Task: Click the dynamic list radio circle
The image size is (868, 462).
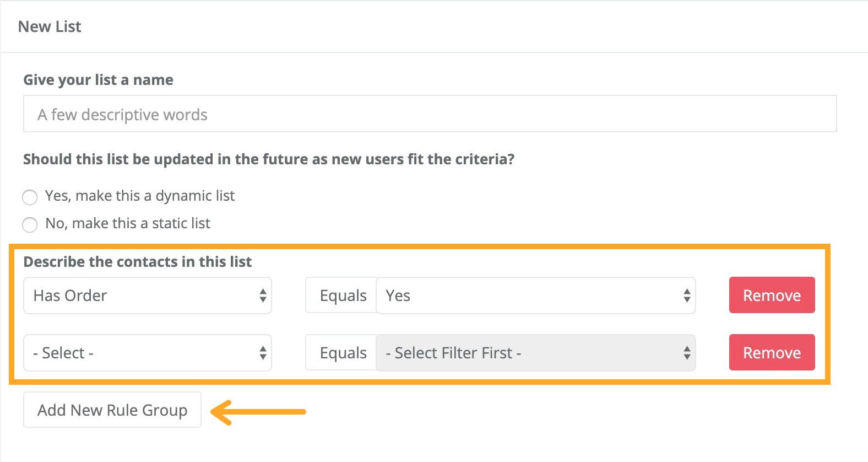Action: 30,197
